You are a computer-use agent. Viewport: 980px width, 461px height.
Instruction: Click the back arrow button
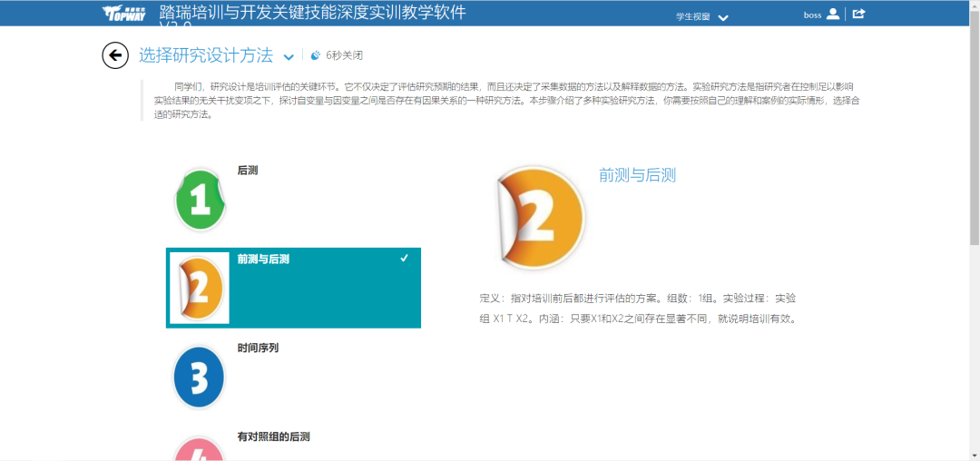tap(115, 55)
